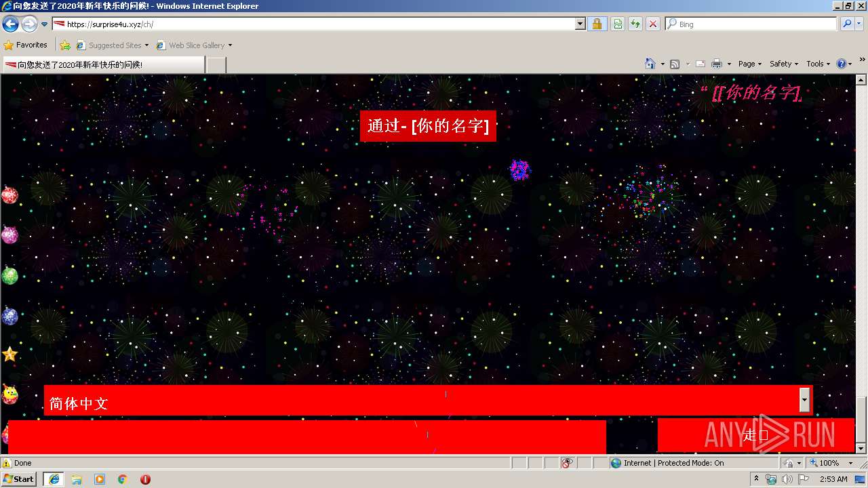Click the red name input field
Screen dimensions: 868x488
point(307,436)
